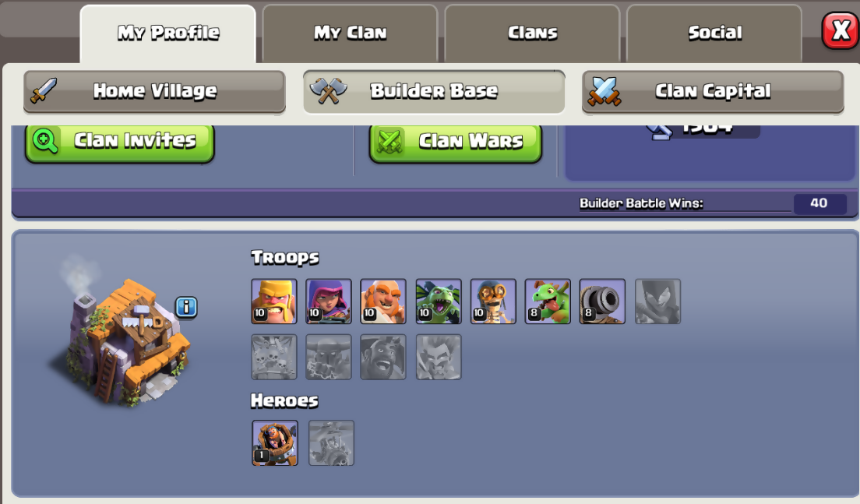860x504 pixels.
Task: Tap the locked Hog Glider troop icon
Action: coord(382,357)
